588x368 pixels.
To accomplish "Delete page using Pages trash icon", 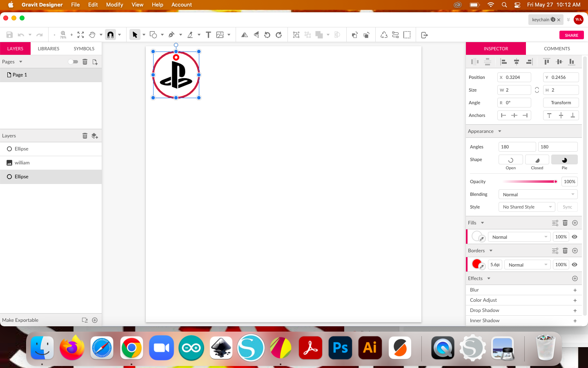I will [x=85, y=62].
